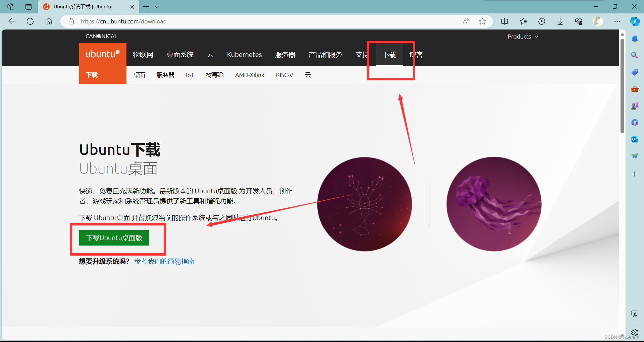Refresh the Ubuntu download page
Screen dimensions: 644x342
pyautogui.click(x=30, y=21)
